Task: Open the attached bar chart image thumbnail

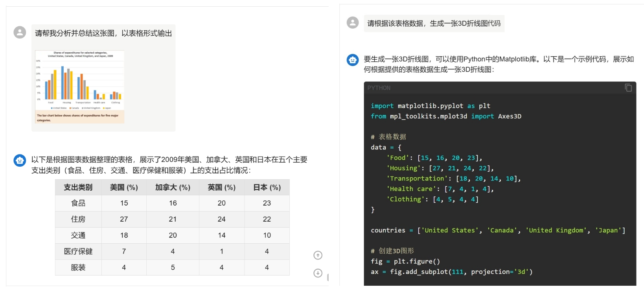Action: 80,87
